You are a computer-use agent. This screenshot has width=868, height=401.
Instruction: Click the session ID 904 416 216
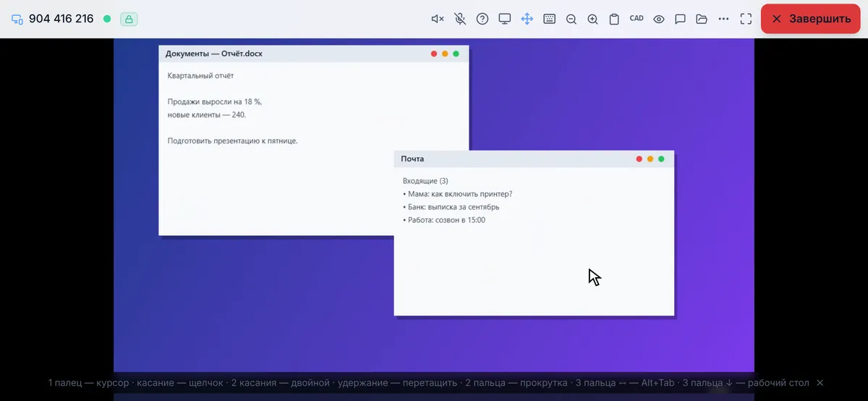coord(61,19)
